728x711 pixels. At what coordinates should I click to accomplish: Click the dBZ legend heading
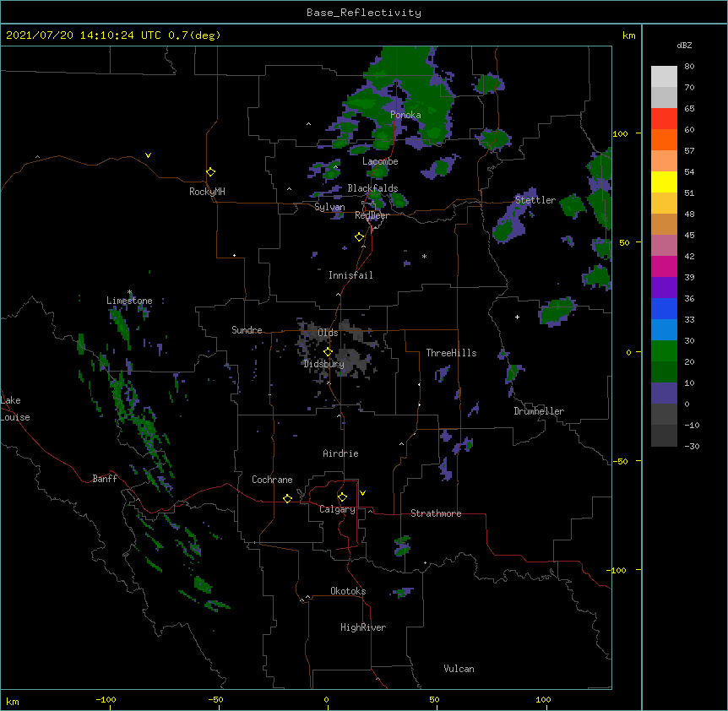pyautogui.click(x=684, y=46)
